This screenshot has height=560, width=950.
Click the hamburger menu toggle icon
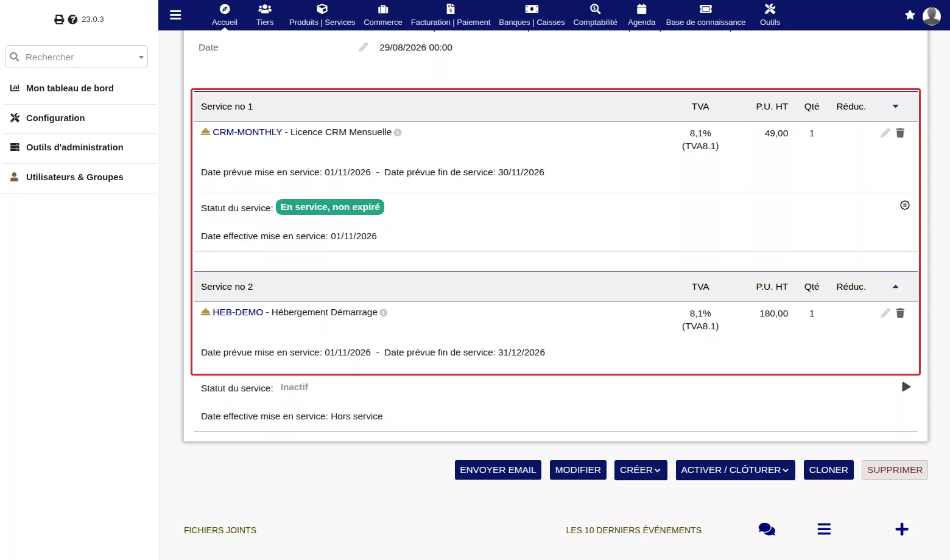(x=175, y=15)
